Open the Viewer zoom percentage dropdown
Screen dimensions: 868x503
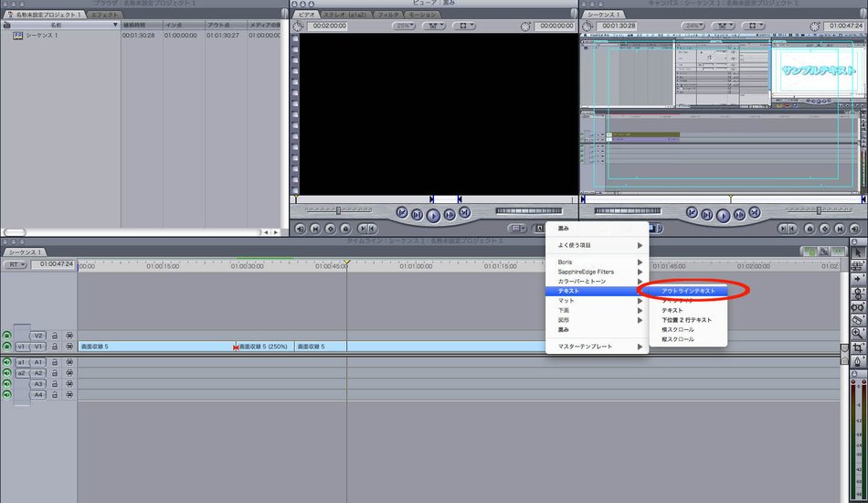click(404, 26)
